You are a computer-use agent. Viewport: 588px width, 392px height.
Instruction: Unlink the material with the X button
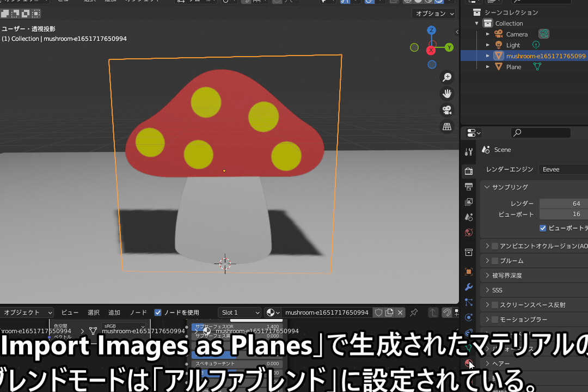pos(400,312)
